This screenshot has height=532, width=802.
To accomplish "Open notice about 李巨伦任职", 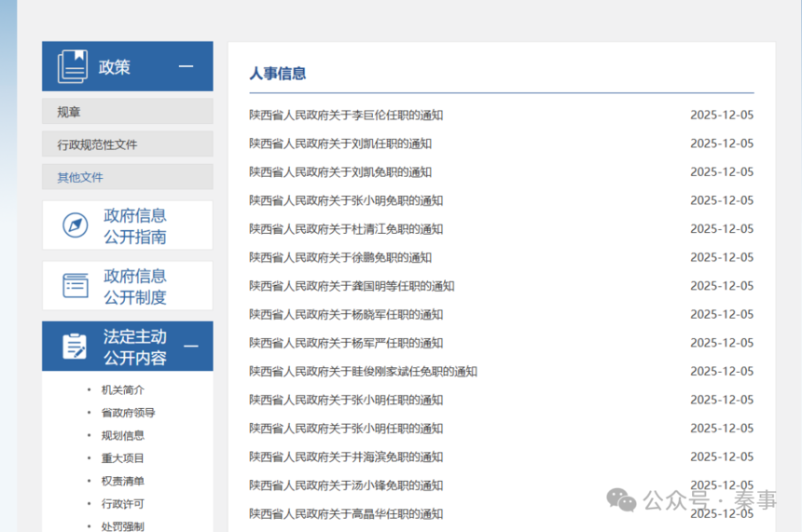I will [345, 116].
